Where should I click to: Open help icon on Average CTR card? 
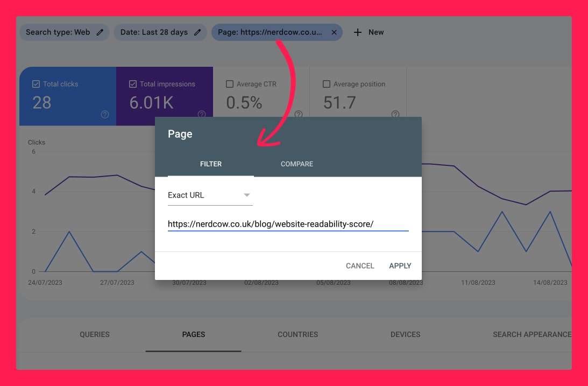click(x=299, y=114)
